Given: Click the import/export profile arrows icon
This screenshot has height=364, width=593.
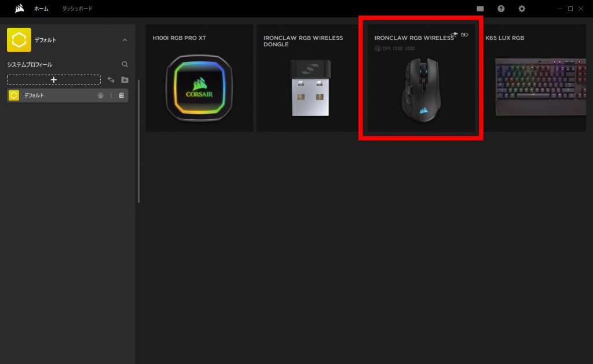Looking at the screenshot, I should point(111,80).
